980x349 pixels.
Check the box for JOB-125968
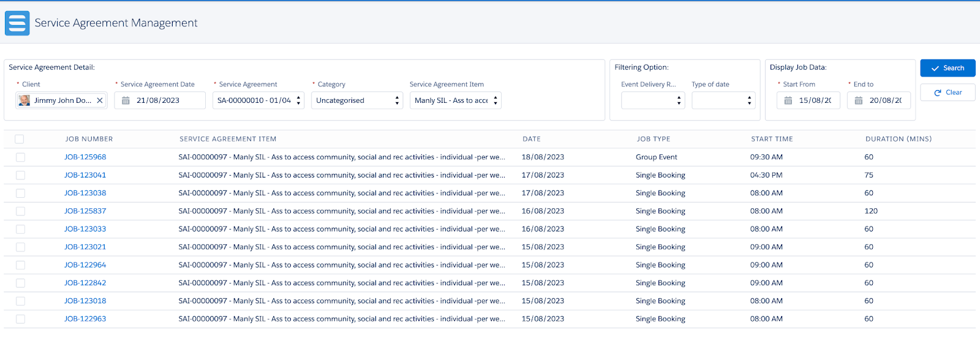[x=20, y=157]
